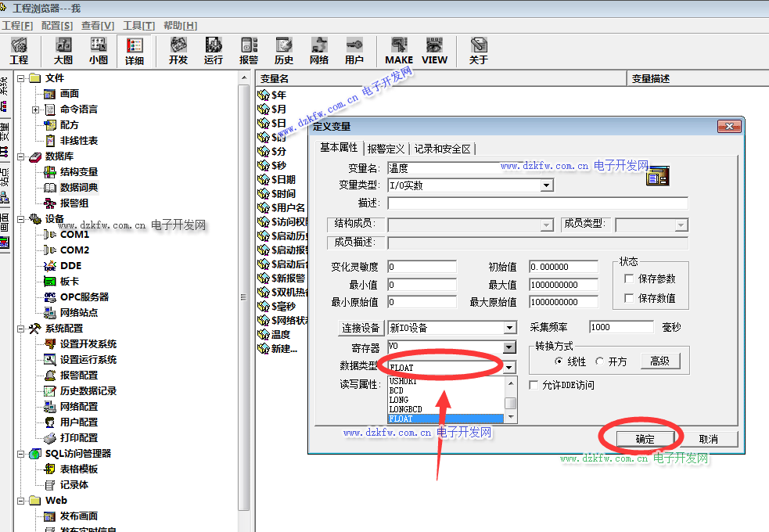Switch to the 报警定义 tab

point(386,149)
